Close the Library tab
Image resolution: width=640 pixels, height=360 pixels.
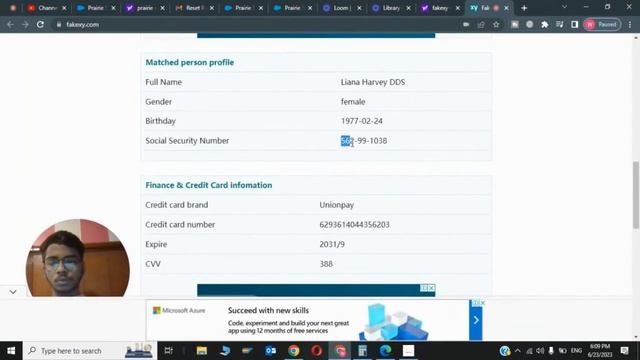408,8
